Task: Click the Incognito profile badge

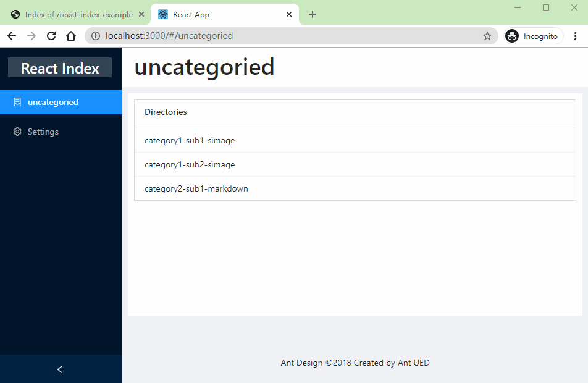Action: [x=534, y=36]
